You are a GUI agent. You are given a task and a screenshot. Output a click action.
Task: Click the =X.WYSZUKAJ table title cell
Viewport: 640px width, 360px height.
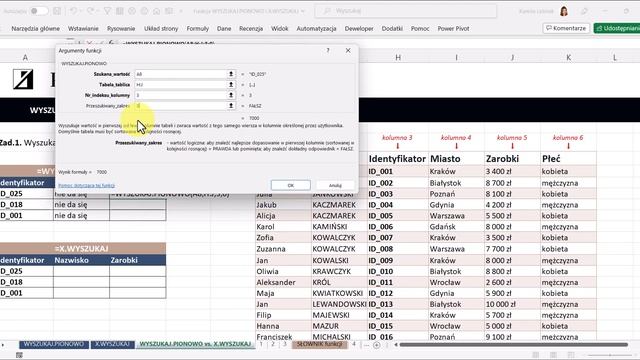(82, 249)
